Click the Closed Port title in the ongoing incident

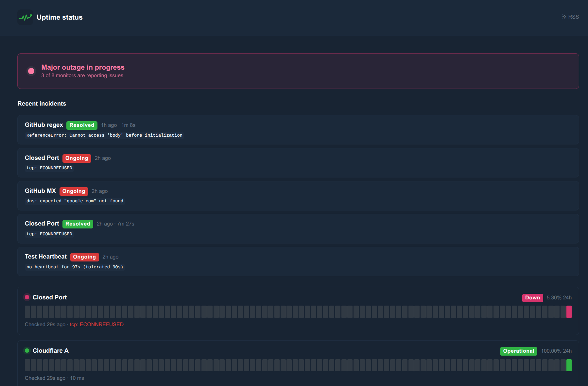click(x=42, y=158)
